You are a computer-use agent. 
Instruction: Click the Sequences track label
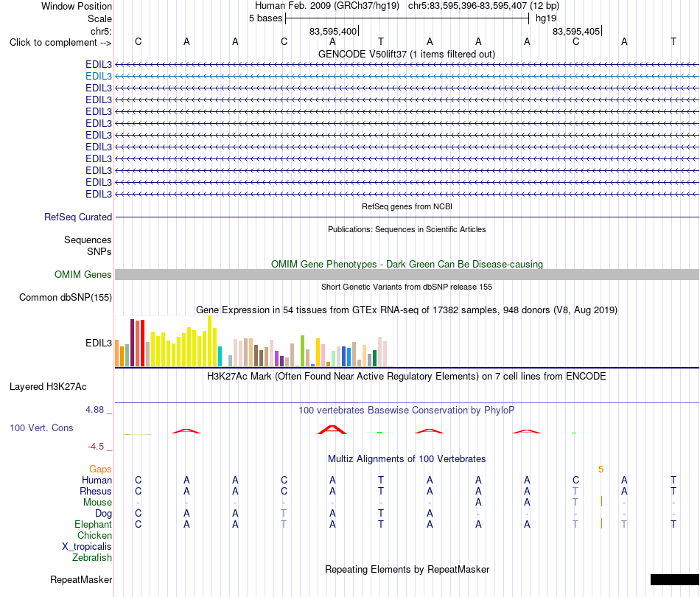(88, 240)
